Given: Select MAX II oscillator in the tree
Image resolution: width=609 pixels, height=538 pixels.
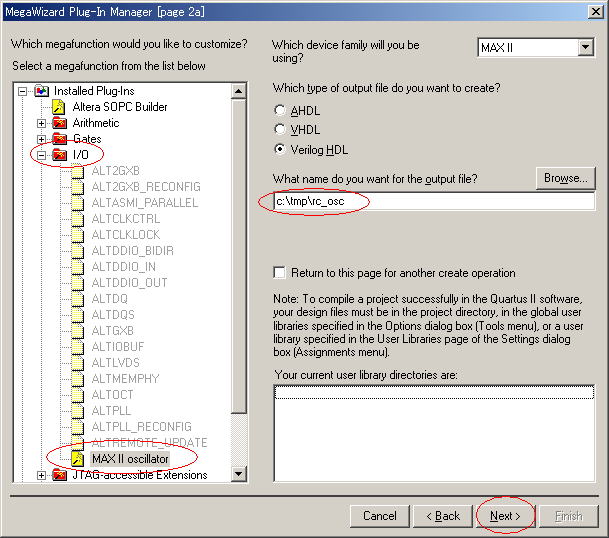Looking at the screenshot, I should click(130, 459).
